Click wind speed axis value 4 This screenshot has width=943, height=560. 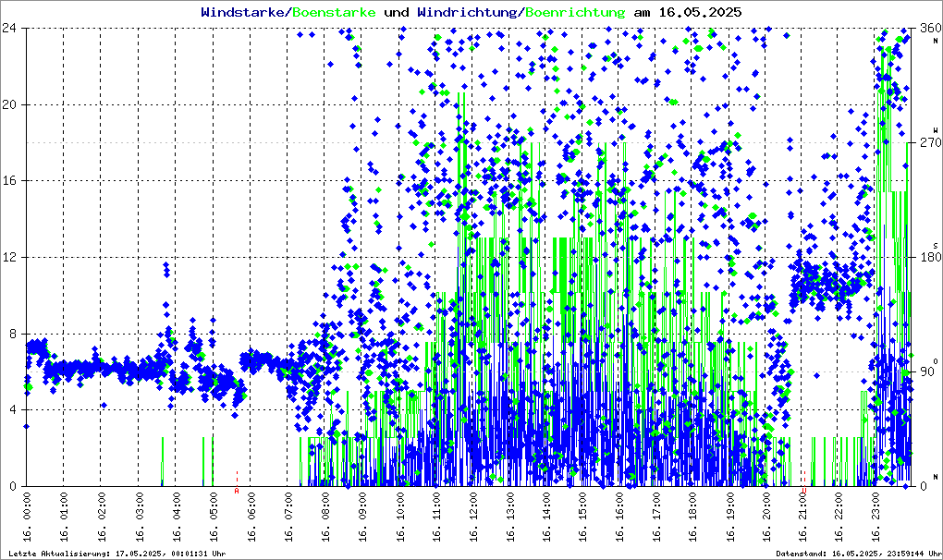(x=12, y=409)
